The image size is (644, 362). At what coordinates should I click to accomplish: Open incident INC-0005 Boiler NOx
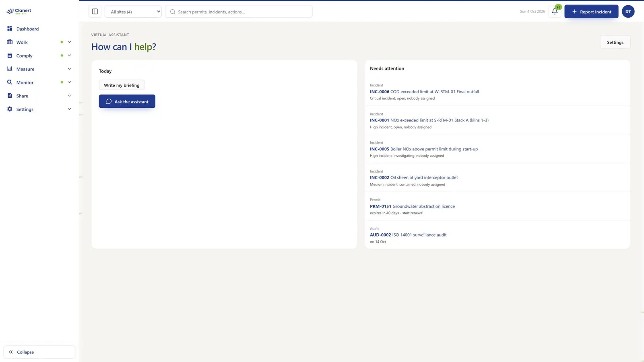(424, 149)
